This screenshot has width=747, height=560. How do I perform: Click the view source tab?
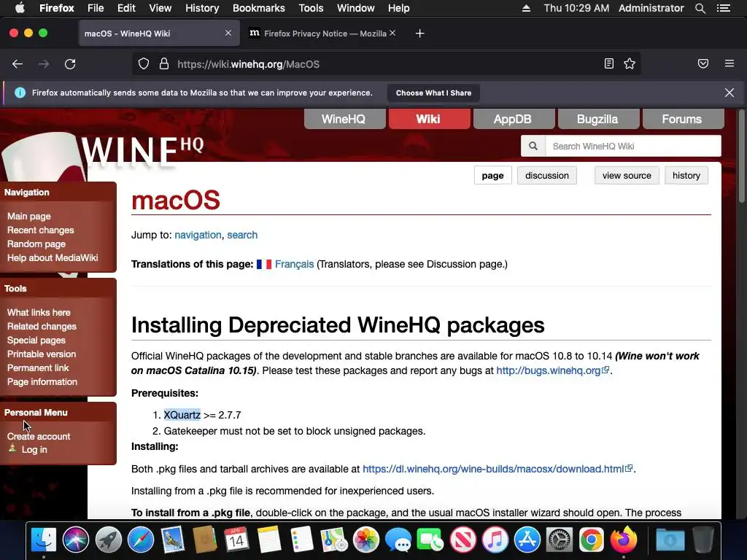click(627, 175)
